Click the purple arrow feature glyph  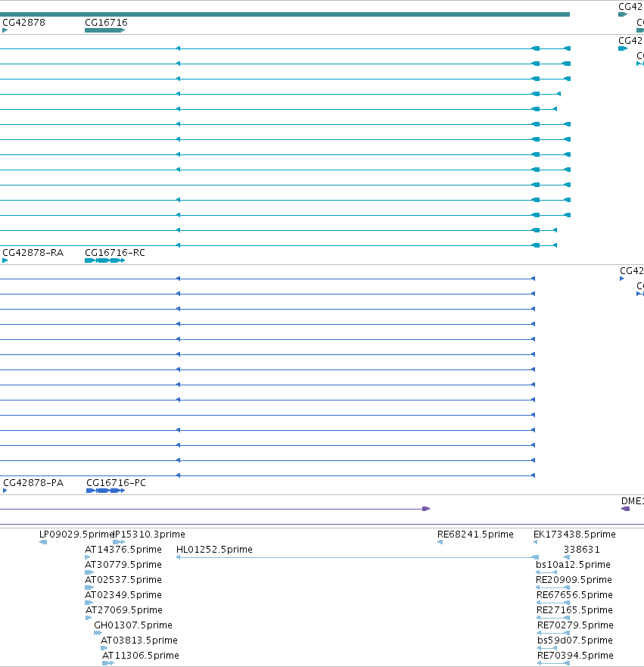[426, 509]
